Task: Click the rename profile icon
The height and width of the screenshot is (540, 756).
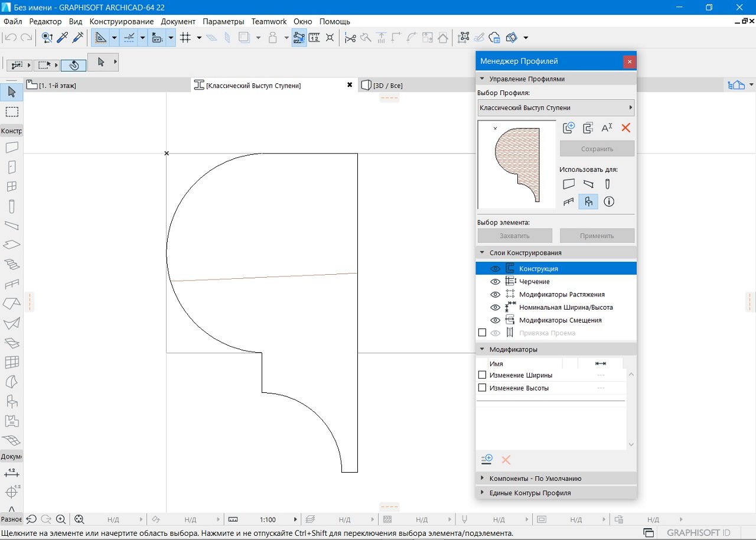Action: click(607, 128)
